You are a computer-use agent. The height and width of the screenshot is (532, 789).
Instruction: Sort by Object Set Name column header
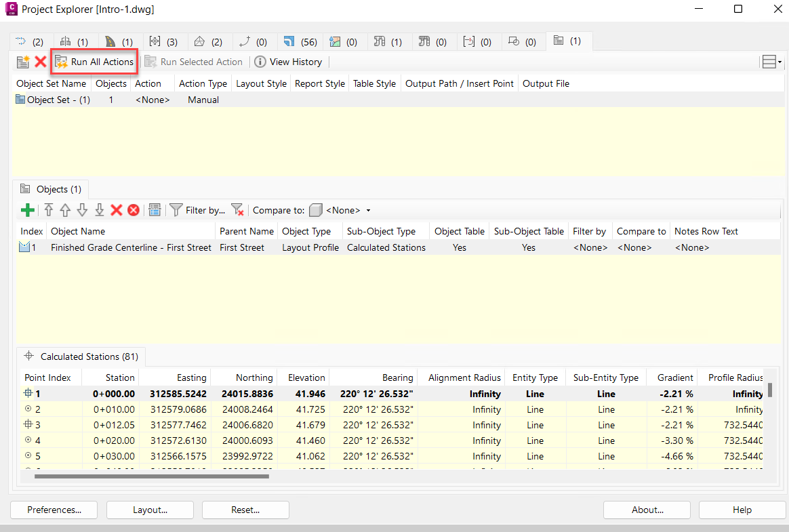52,83
